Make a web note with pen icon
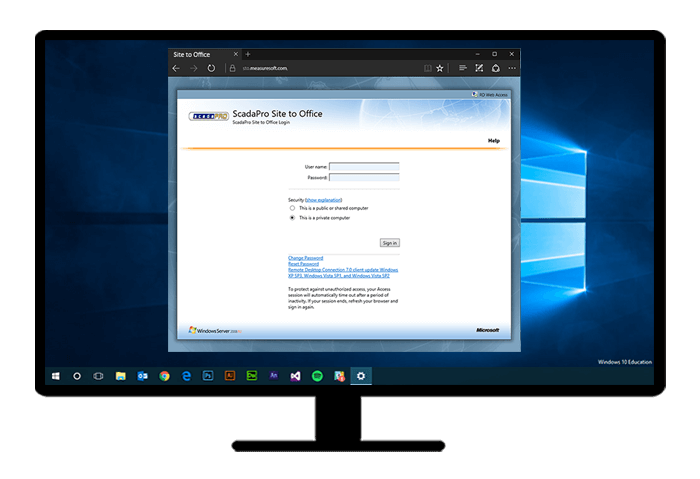The width and height of the screenshot is (700, 479). [479, 68]
